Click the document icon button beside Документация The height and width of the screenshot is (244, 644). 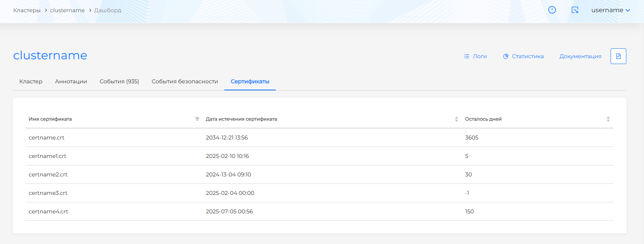(618, 56)
